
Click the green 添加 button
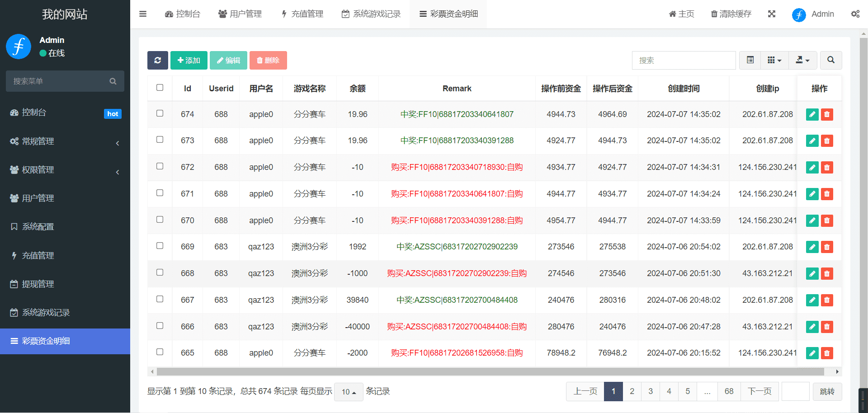[189, 60]
